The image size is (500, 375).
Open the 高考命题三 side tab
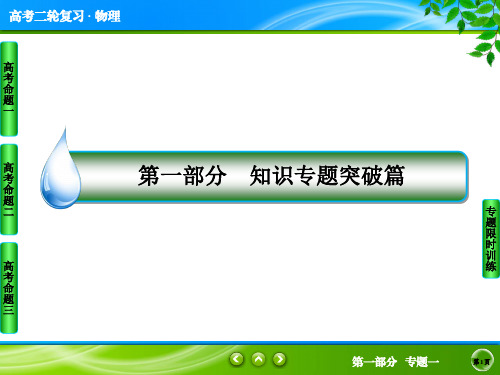[9, 288]
